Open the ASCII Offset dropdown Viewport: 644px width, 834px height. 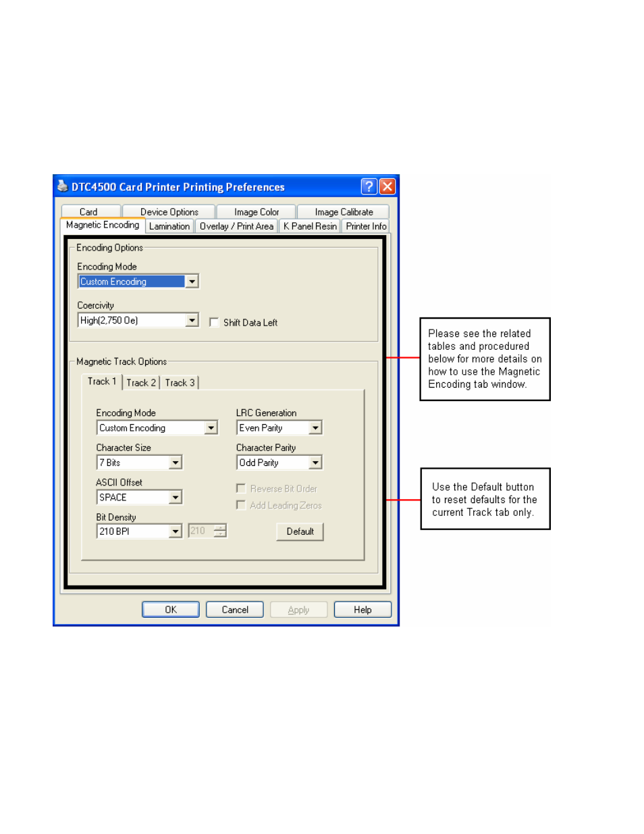(x=176, y=498)
